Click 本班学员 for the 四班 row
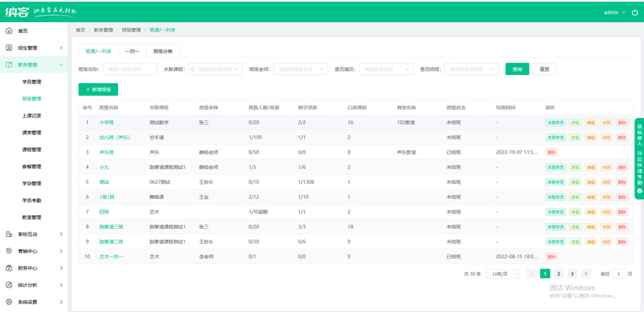644x312 pixels. coord(555,212)
